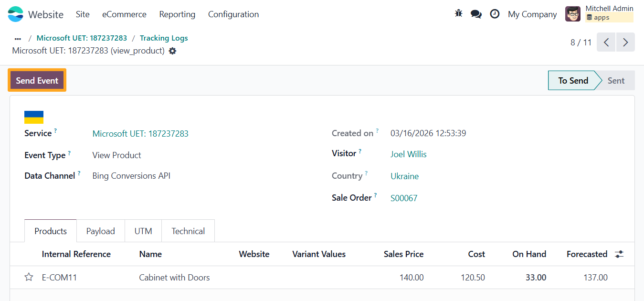
Task: Toggle favorite star for E-COM11
Action: (x=29, y=277)
